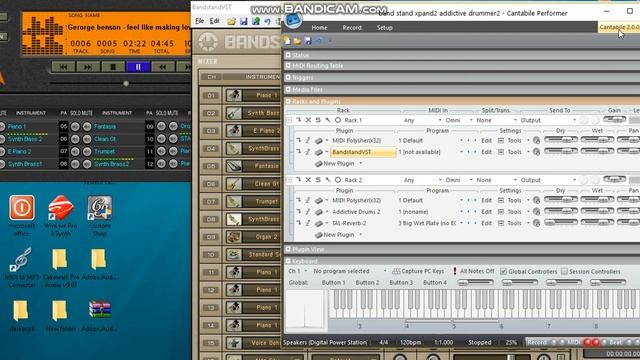Toggle the Session Controllers checkbox

[564, 271]
